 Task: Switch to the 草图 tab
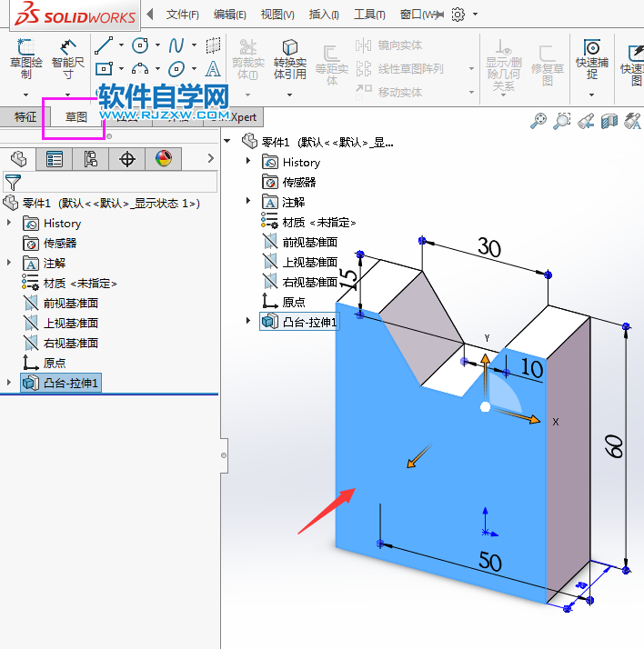click(75, 117)
